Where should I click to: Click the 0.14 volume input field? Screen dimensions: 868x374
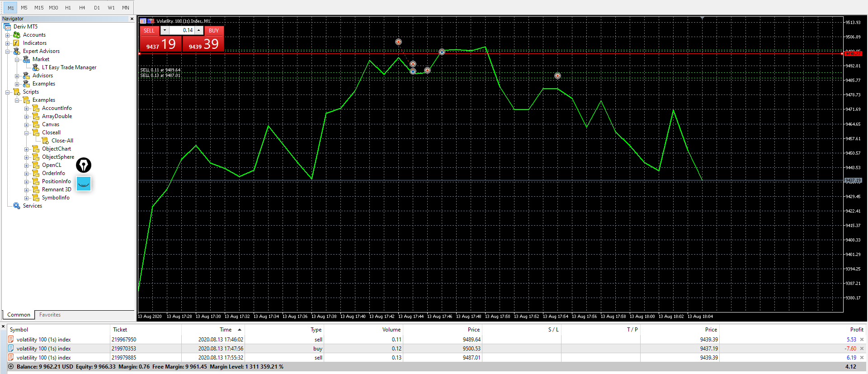pos(182,30)
